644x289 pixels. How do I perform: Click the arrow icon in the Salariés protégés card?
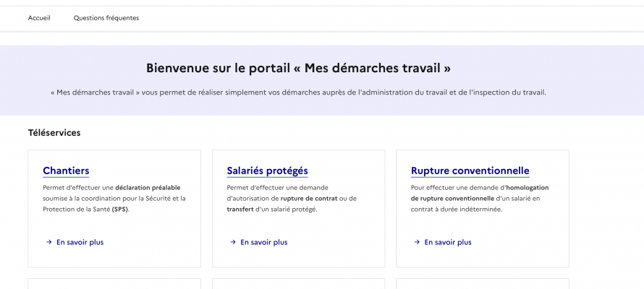click(233, 242)
